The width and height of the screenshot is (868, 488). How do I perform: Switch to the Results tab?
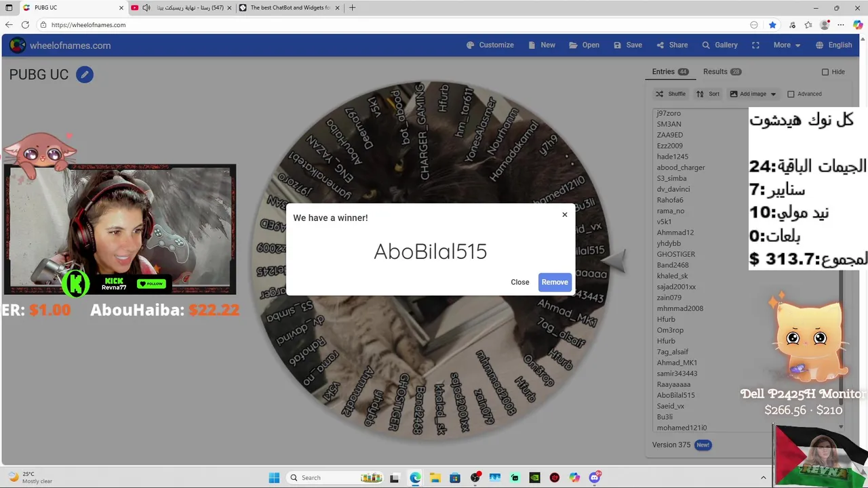(x=722, y=72)
